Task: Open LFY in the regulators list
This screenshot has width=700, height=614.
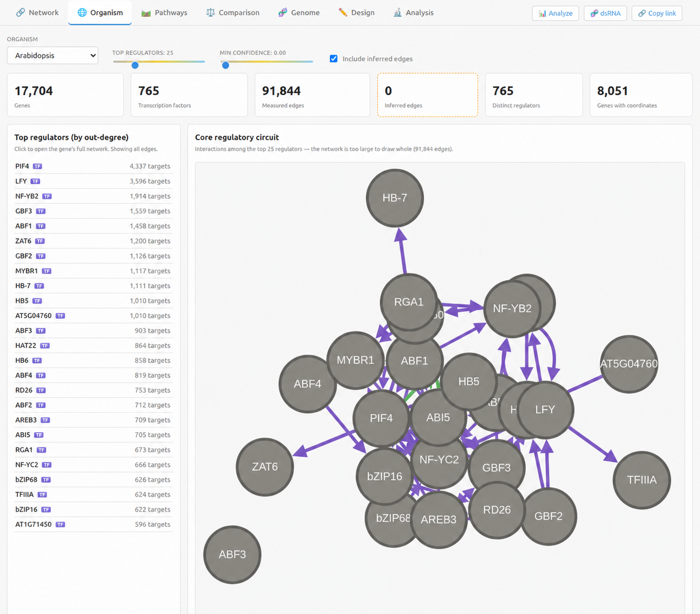Action: pos(93,181)
